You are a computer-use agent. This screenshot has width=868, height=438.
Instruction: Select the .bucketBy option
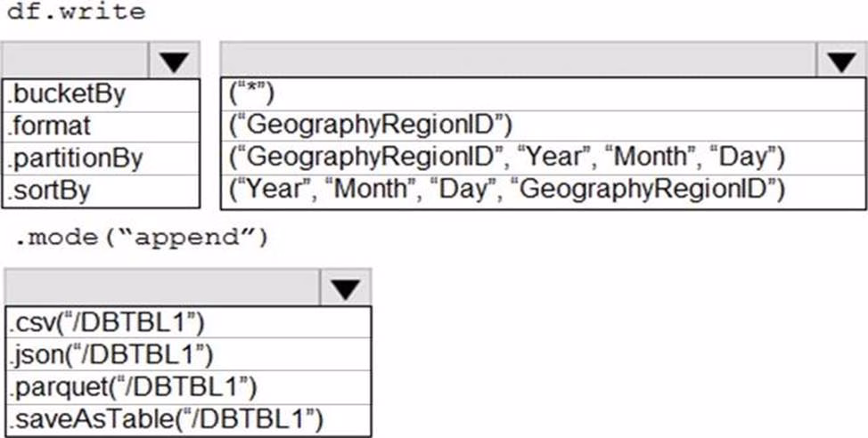point(67,94)
